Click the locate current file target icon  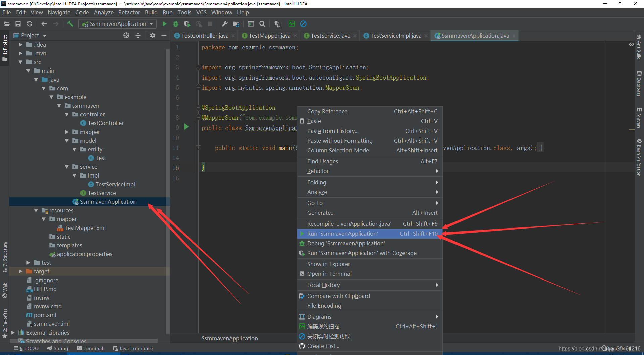pos(126,35)
